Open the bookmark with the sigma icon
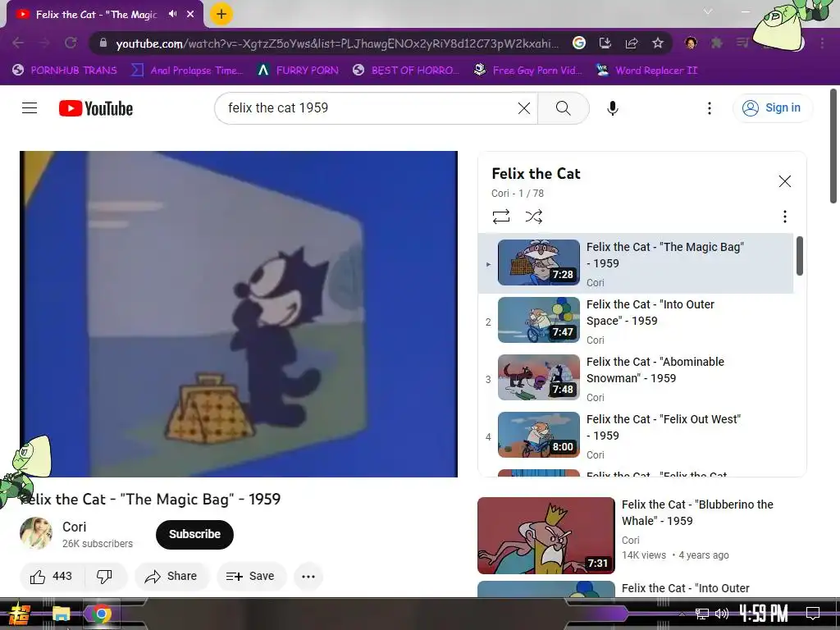 (187, 71)
